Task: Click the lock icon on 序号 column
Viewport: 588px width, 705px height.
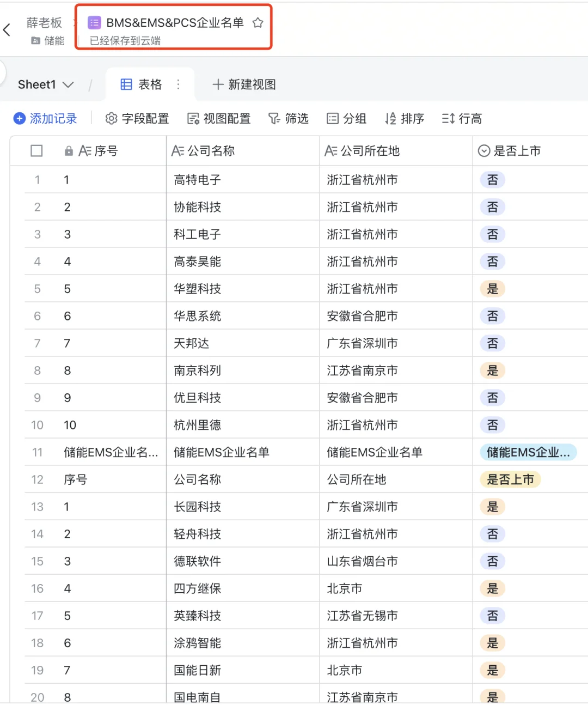Action: 68,151
